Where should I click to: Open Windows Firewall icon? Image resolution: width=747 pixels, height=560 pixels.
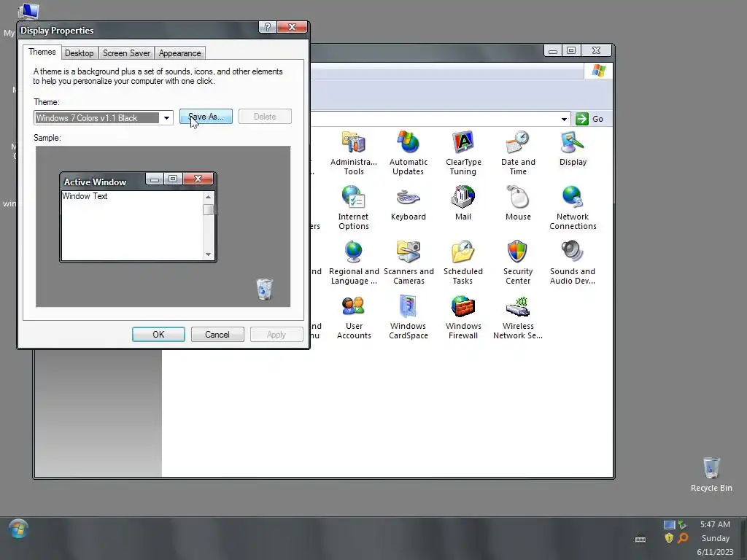(463, 317)
